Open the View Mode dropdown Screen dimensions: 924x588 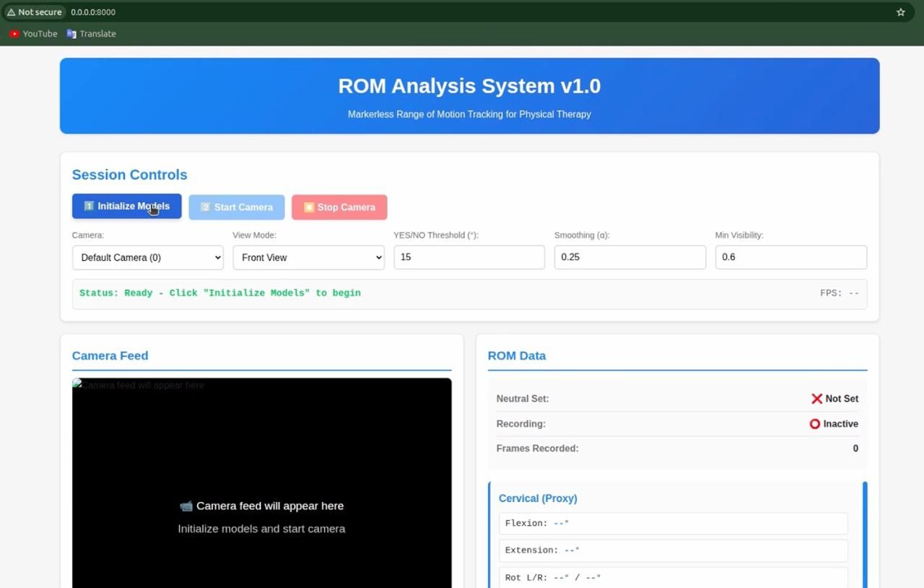point(308,257)
